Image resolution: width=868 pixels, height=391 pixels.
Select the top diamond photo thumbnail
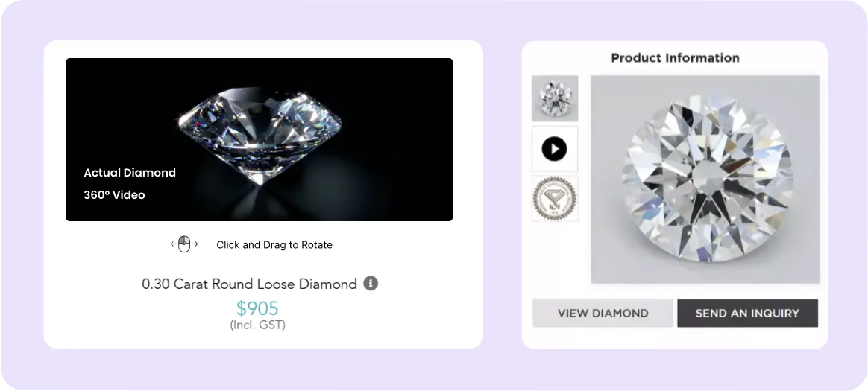coord(554,98)
